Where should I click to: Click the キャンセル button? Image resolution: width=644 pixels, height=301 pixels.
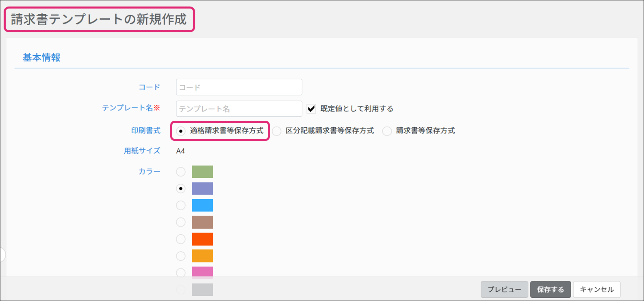[596, 290]
